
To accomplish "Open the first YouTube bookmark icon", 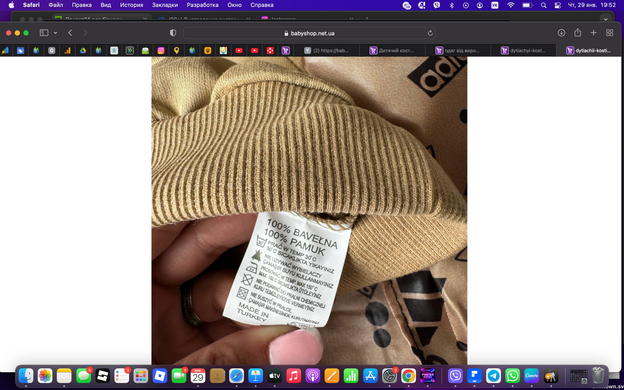I will click(x=239, y=51).
